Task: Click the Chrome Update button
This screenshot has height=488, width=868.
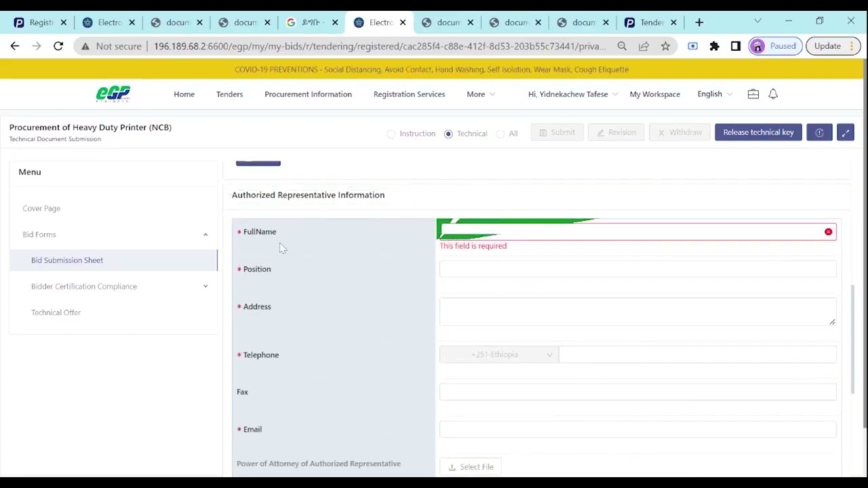Action: [x=833, y=46]
